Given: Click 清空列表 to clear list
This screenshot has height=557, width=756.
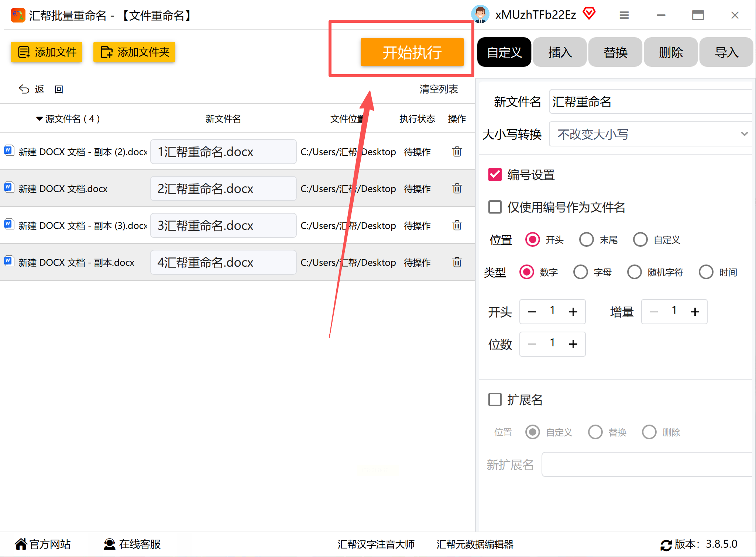Looking at the screenshot, I should point(439,89).
